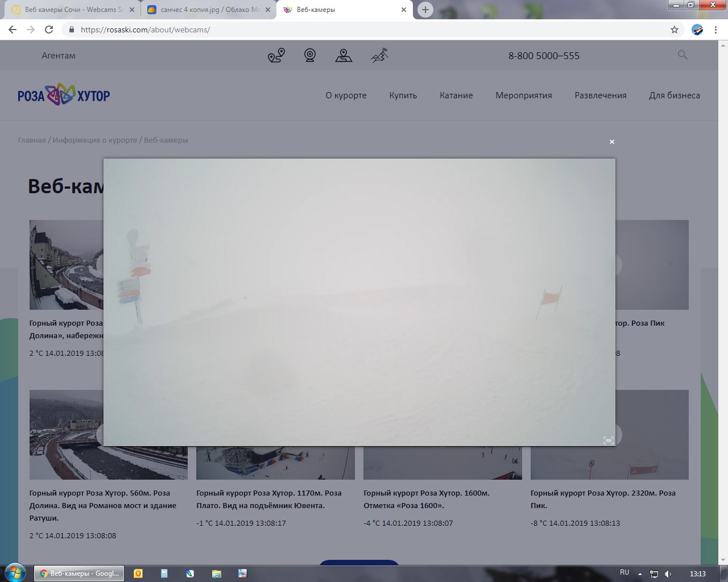Close the webcam lightbox popup

(x=612, y=142)
